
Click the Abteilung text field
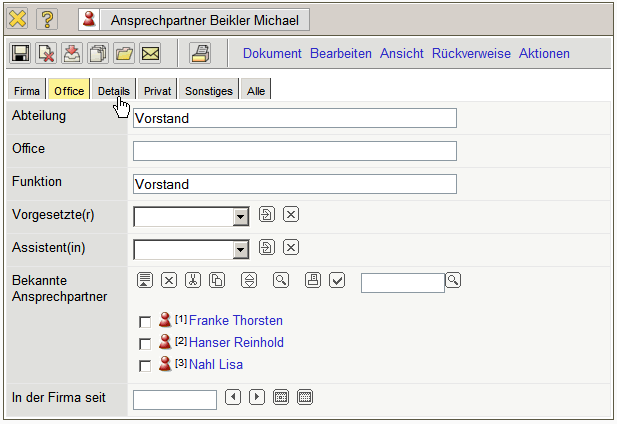[x=294, y=118]
